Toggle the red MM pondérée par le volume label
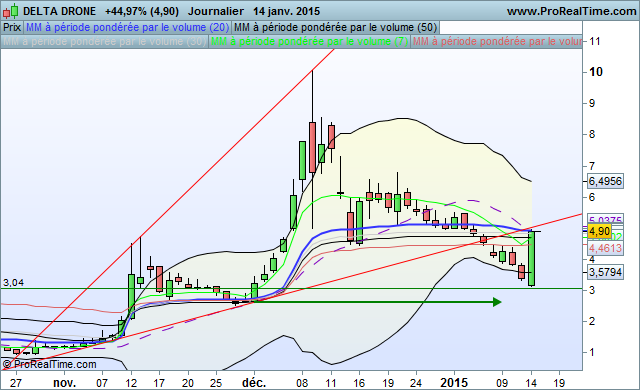 click(497, 42)
